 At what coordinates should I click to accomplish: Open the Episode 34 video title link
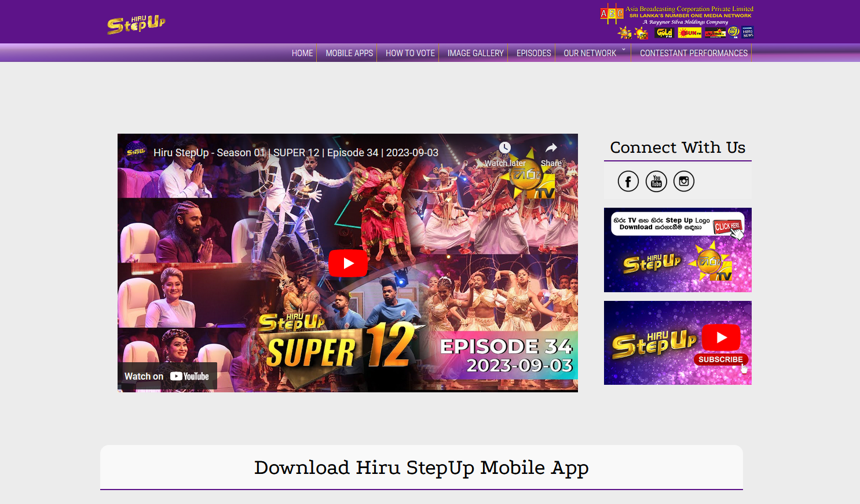click(x=295, y=153)
